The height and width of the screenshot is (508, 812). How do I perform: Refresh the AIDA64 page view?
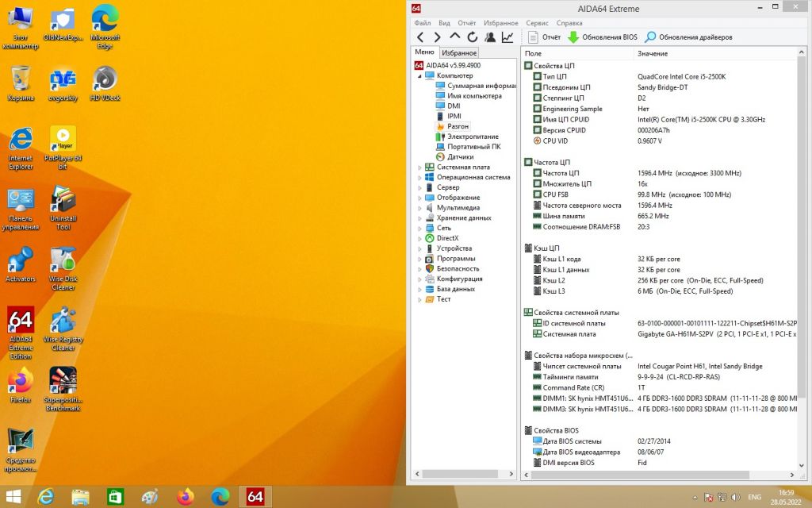pos(473,37)
